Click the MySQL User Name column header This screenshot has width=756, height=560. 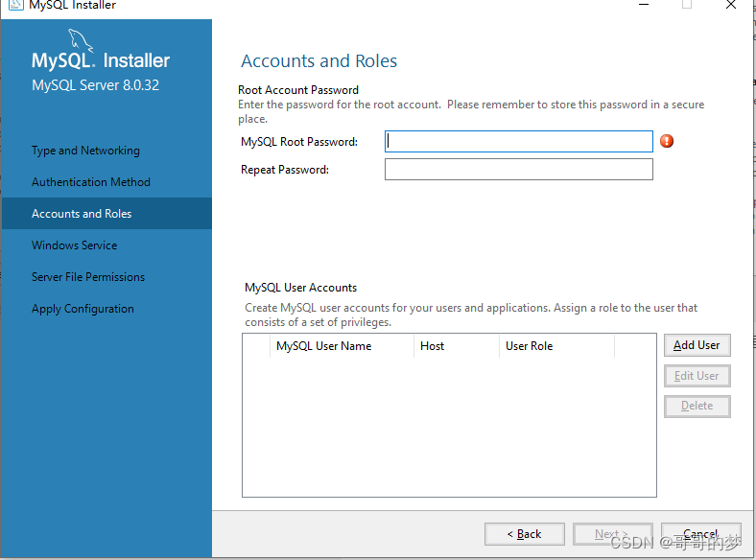[342, 346]
